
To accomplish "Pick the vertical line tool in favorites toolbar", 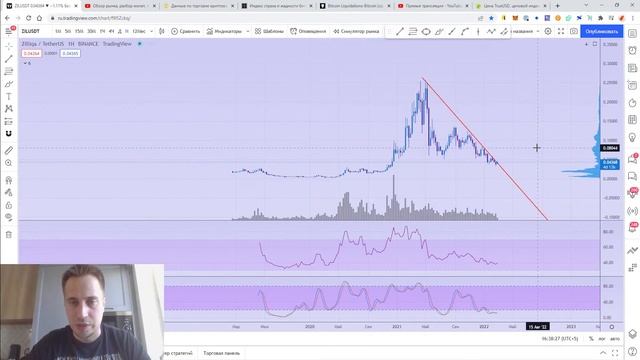I will click(x=478, y=31).
